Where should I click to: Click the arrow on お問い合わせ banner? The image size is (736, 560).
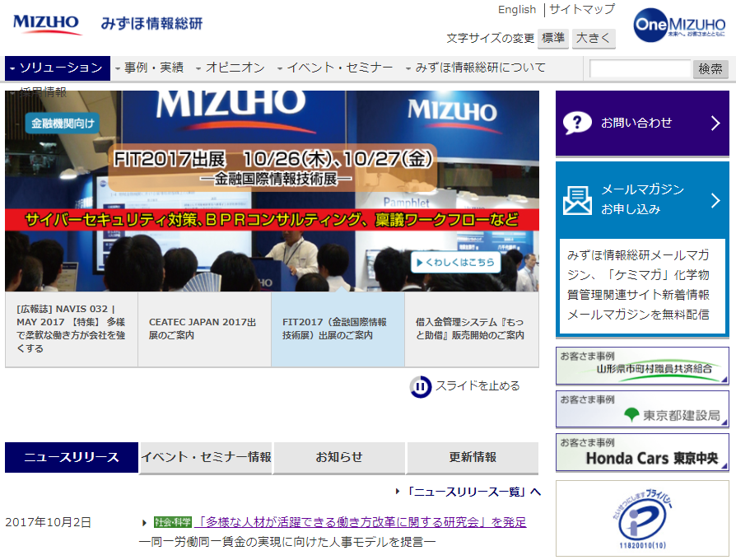click(715, 123)
